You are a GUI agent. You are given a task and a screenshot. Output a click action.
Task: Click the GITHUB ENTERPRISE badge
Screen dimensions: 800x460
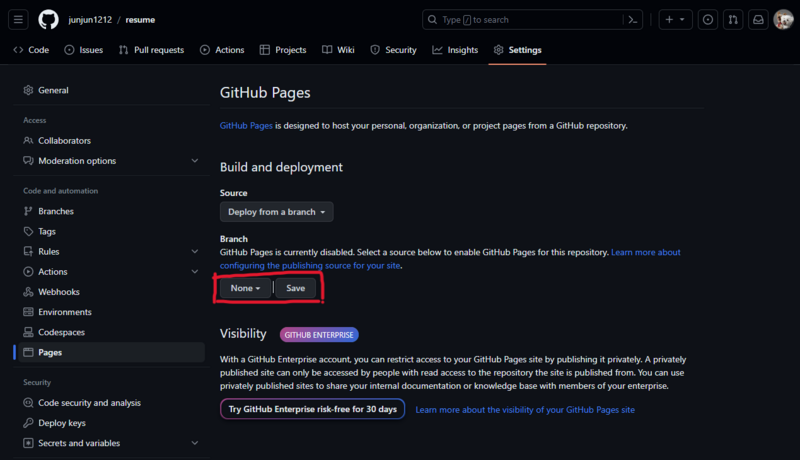319,335
